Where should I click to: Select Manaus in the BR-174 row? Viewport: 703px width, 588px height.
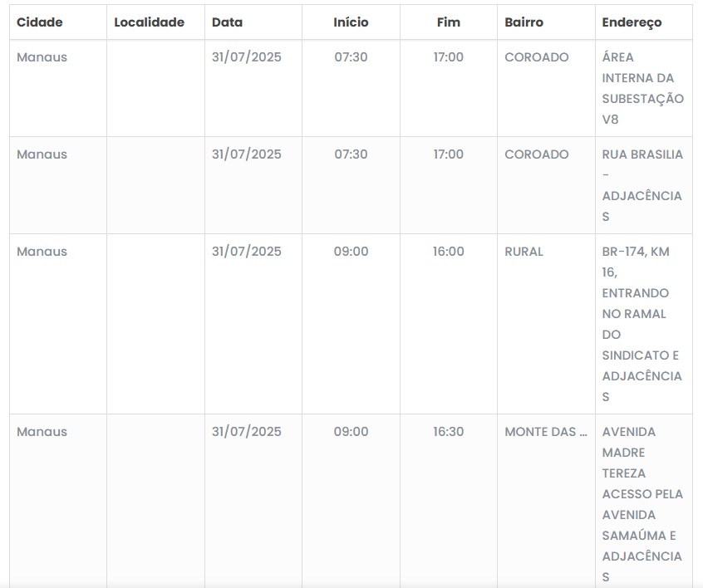(x=42, y=252)
